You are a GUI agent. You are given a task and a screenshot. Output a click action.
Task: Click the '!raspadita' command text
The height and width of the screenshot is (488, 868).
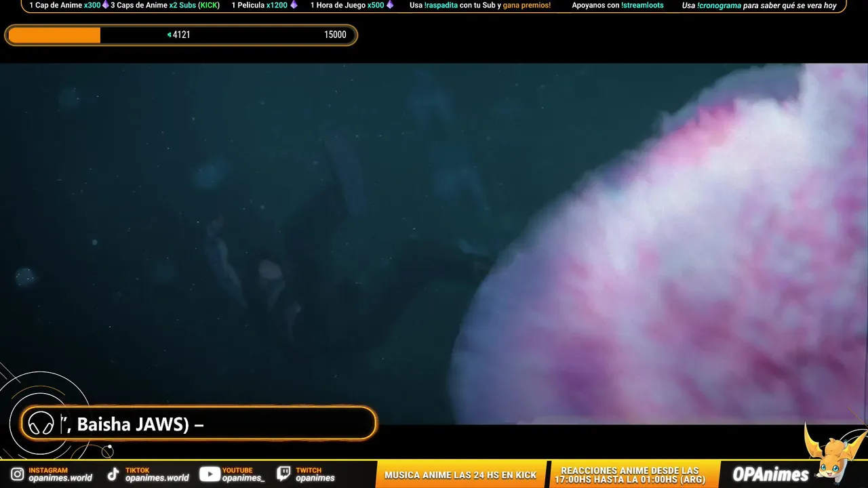point(441,5)
